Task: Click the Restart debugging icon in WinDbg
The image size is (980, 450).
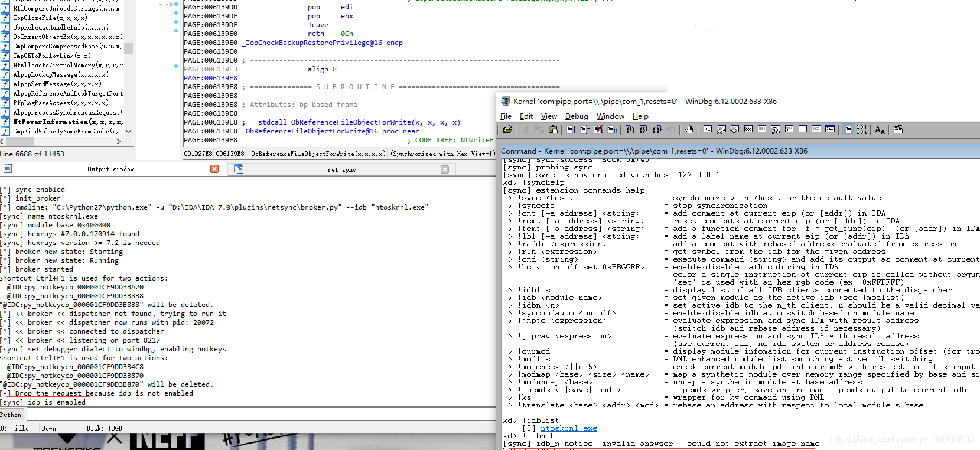Action: (585, 129)
